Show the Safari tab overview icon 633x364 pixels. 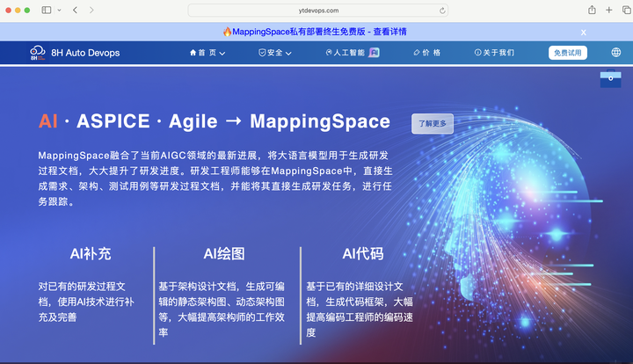coord(627,10)
